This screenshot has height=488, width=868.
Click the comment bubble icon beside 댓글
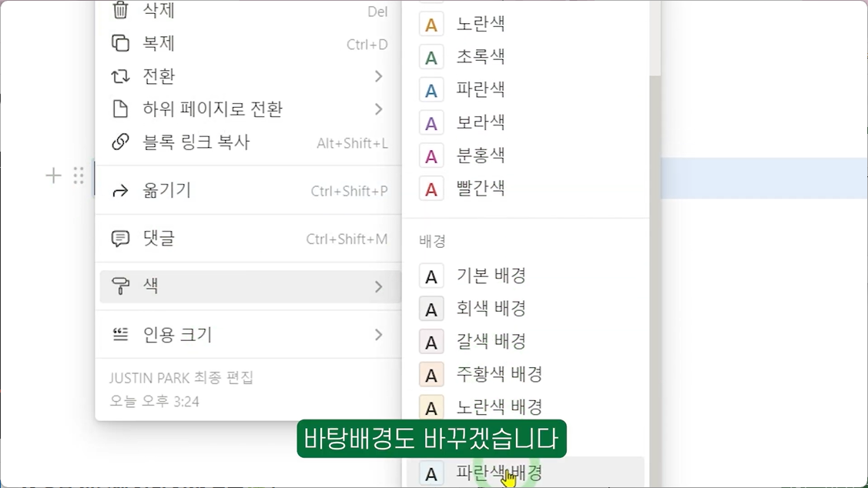(120, 239)
